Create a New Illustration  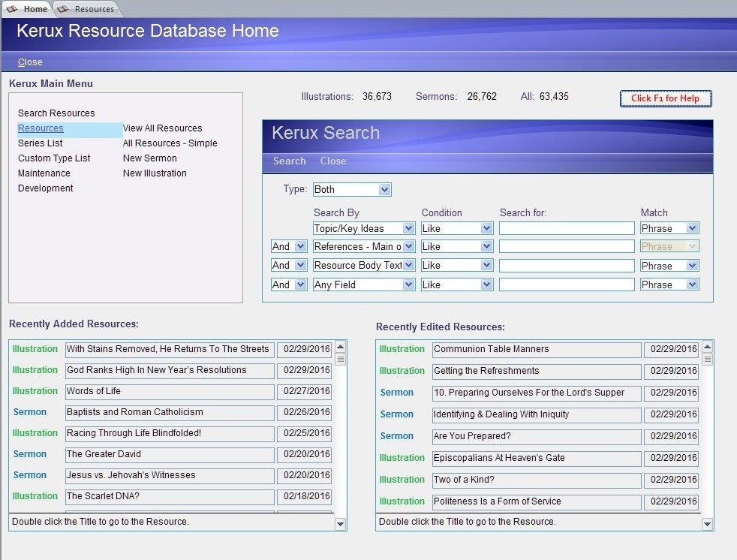click(155, 173)
